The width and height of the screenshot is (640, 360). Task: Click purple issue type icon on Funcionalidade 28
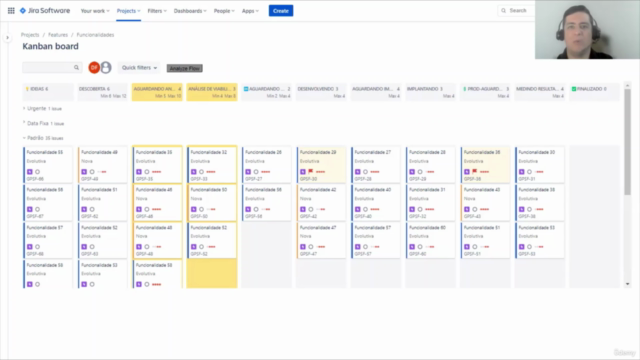(x=412, y=172)
